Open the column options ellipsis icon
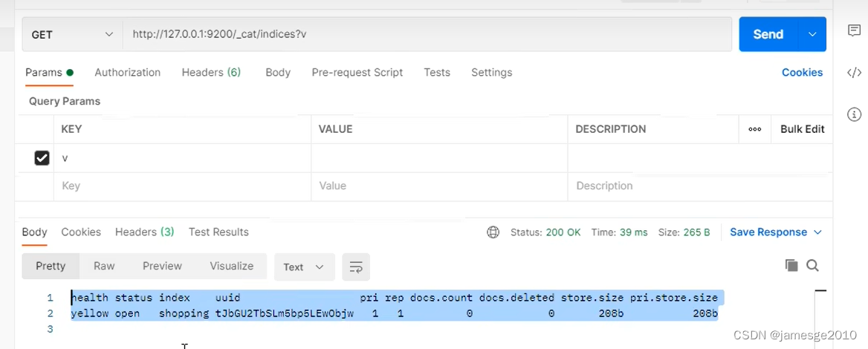 (754, 129)
